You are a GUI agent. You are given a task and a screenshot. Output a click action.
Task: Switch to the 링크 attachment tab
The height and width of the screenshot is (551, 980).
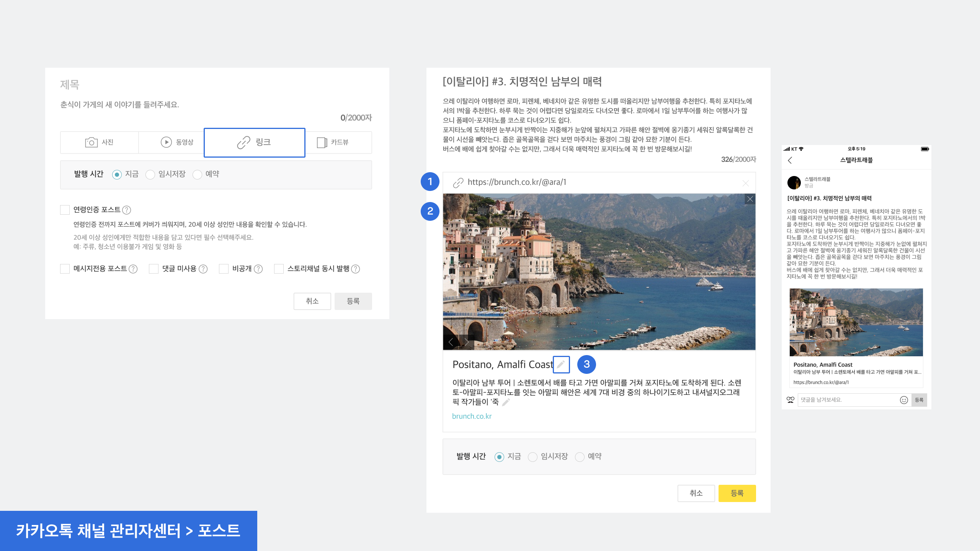coord(254,142)
